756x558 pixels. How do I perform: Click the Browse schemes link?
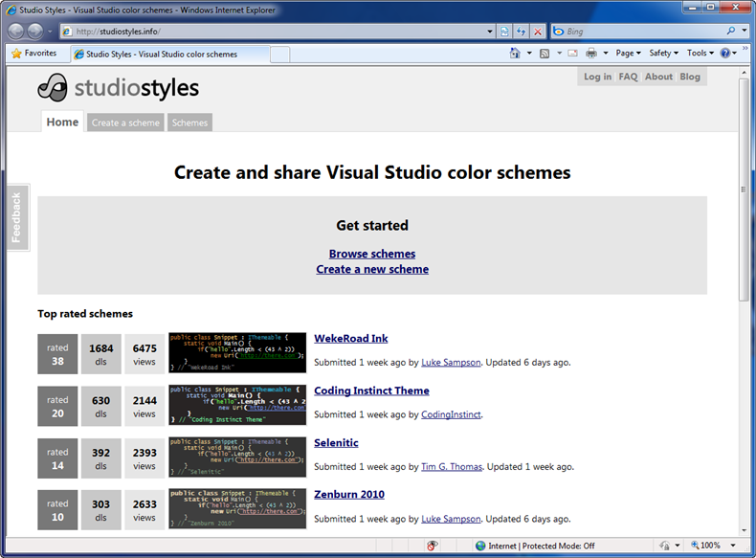pos(372,254)
